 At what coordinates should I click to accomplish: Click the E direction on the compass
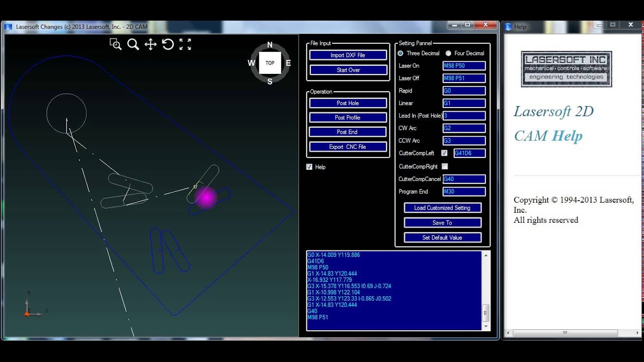(x=288, y=63)
